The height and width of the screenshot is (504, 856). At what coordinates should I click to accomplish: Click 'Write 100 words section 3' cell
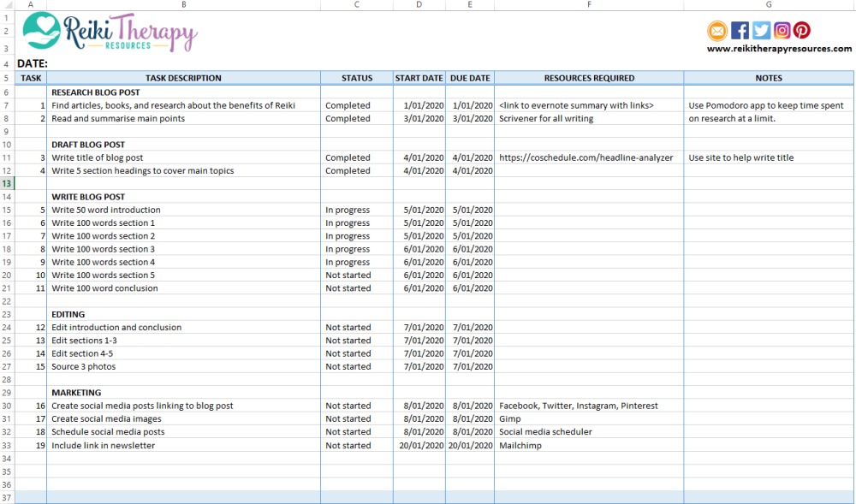pos(183,249)
